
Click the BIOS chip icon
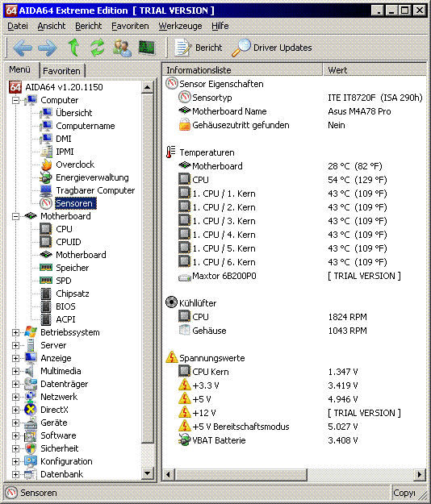pyautogui.click(x=46, y=306)
